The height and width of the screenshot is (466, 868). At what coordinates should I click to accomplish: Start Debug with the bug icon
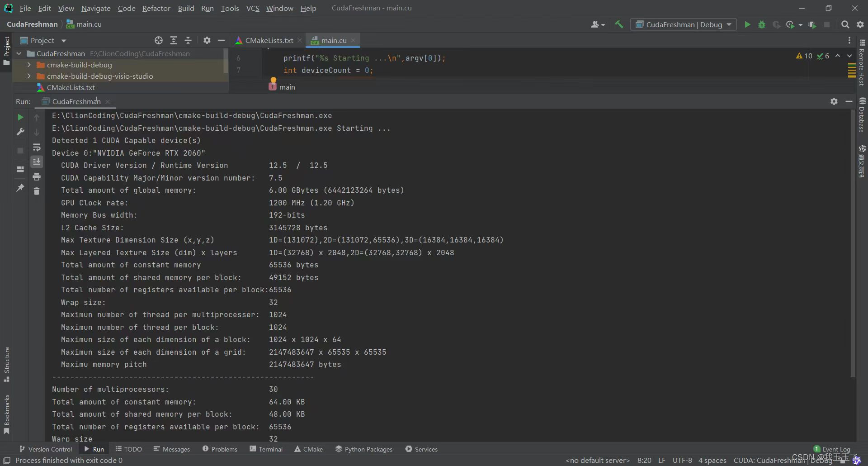(762, 24)
